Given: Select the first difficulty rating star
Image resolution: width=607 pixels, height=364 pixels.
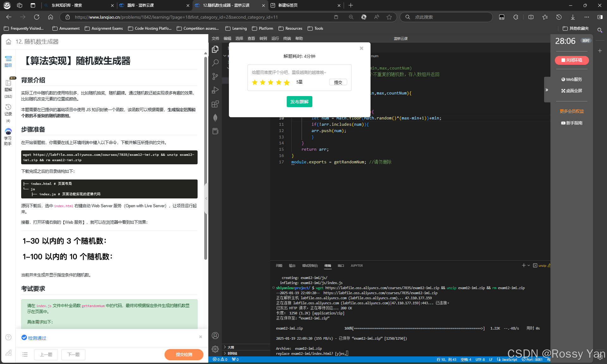Looking at the screenshot, I should coord(255,82).
